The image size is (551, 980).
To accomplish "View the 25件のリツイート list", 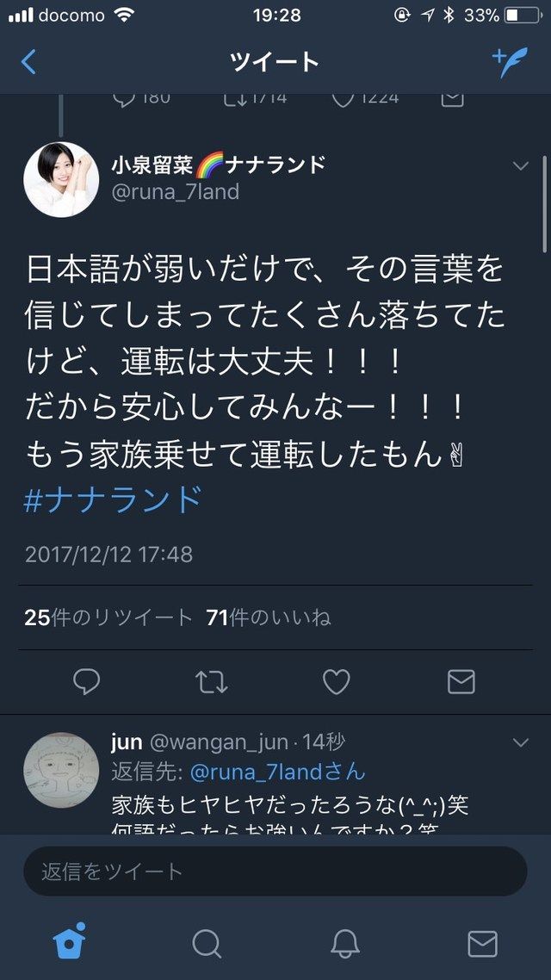I will (x=108, y=617).
